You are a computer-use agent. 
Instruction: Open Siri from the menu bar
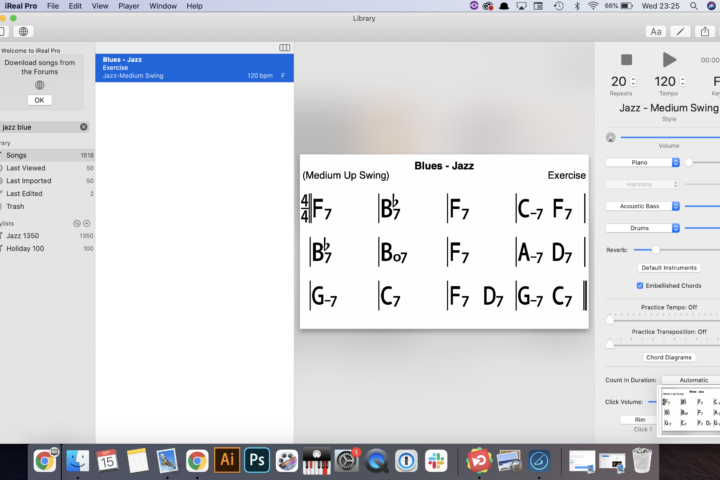pos(711,6)
